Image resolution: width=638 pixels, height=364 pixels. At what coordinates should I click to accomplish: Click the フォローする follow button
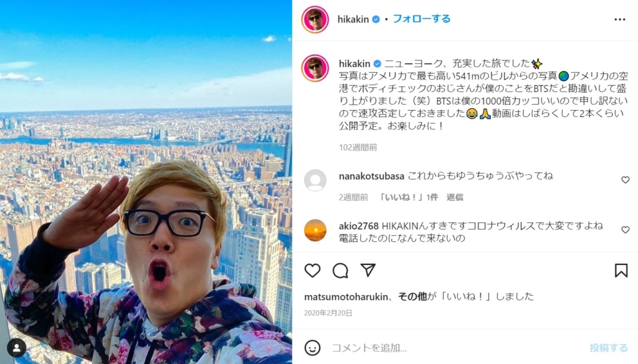coord(422,19)
